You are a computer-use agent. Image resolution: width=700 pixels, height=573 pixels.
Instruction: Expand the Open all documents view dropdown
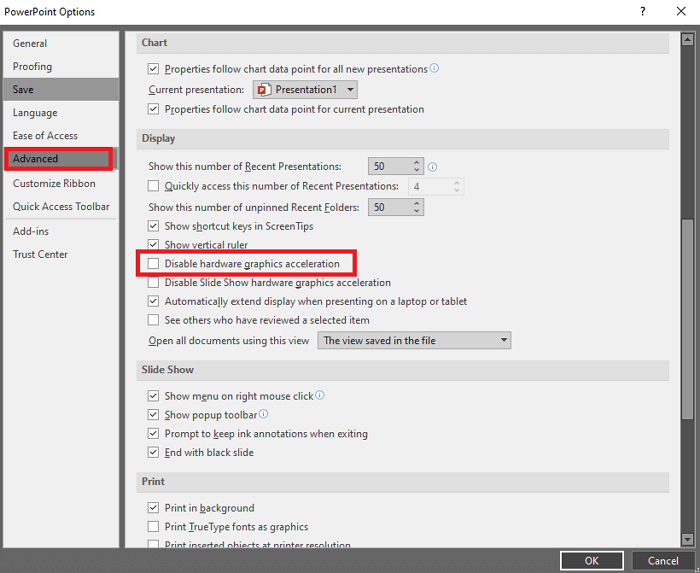414,340
